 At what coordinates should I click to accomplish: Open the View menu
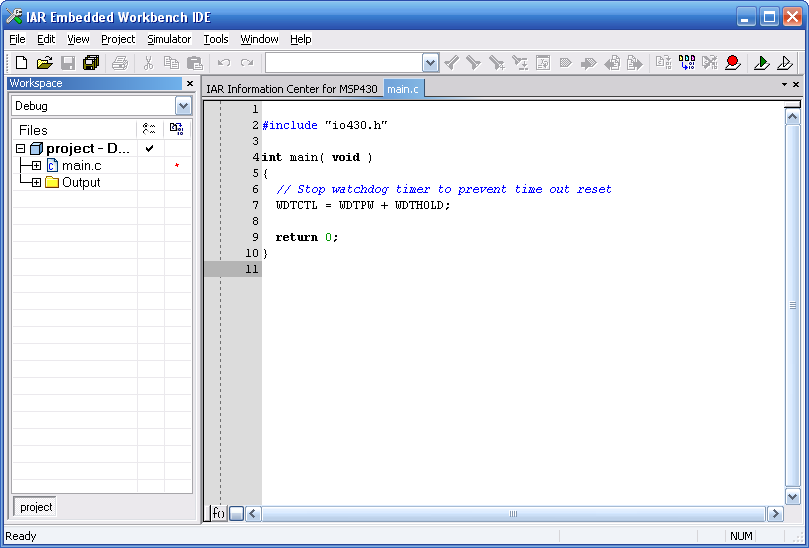78,39
